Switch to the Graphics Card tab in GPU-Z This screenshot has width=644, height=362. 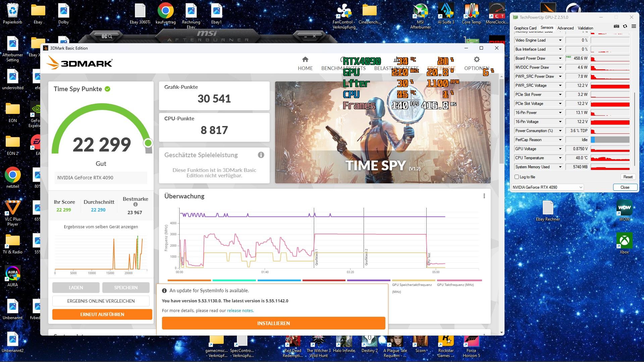point(525,28)
